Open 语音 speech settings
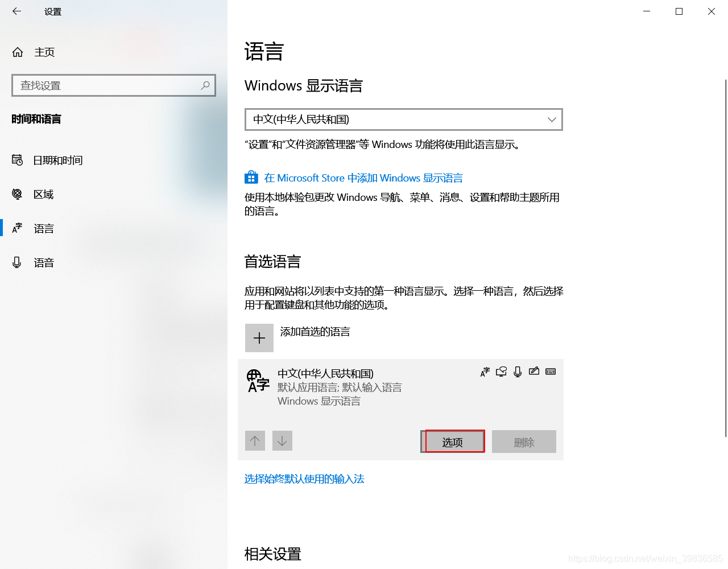 coord(114,263)
